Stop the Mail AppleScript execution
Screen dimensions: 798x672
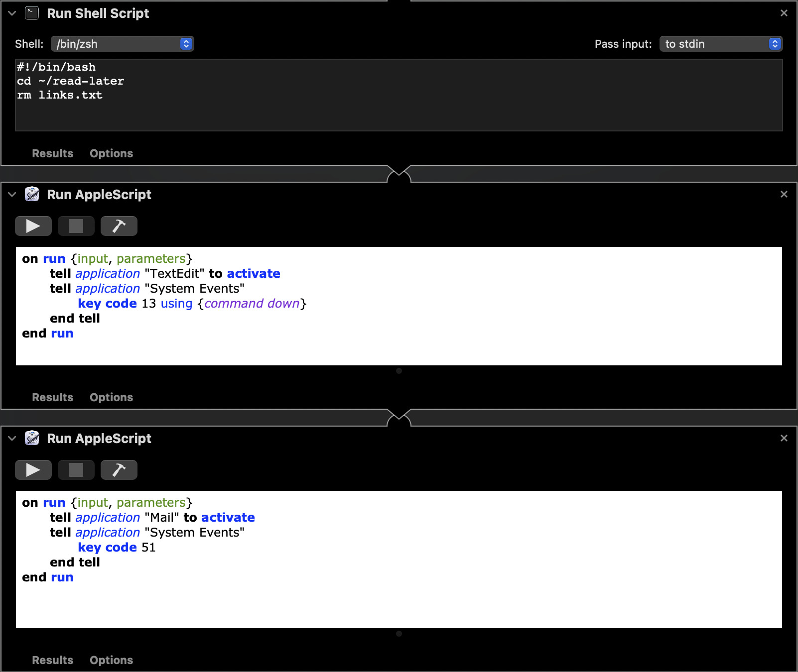(x=76, y=469)
